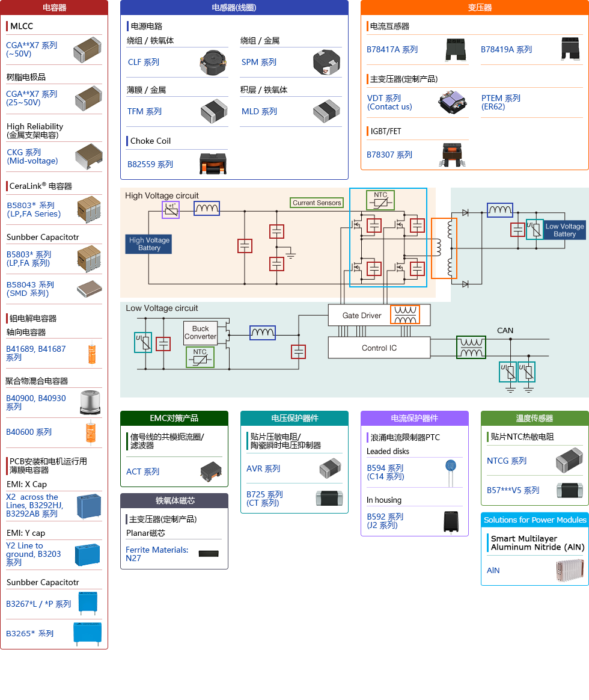Open the B594 系列 (C14 系列) link
Image resolution: width=589 pixels, height=700 pixels.
[385, 472]
